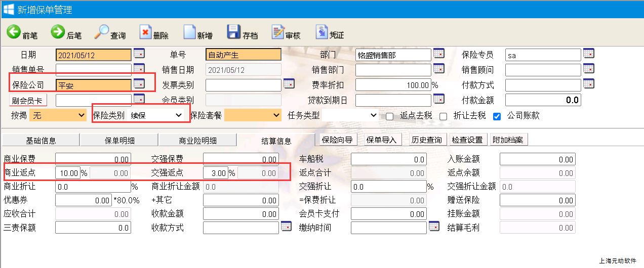644x268 pixels.
Task: Open 查询 magnifier search icon
Action: click(102, 32)
